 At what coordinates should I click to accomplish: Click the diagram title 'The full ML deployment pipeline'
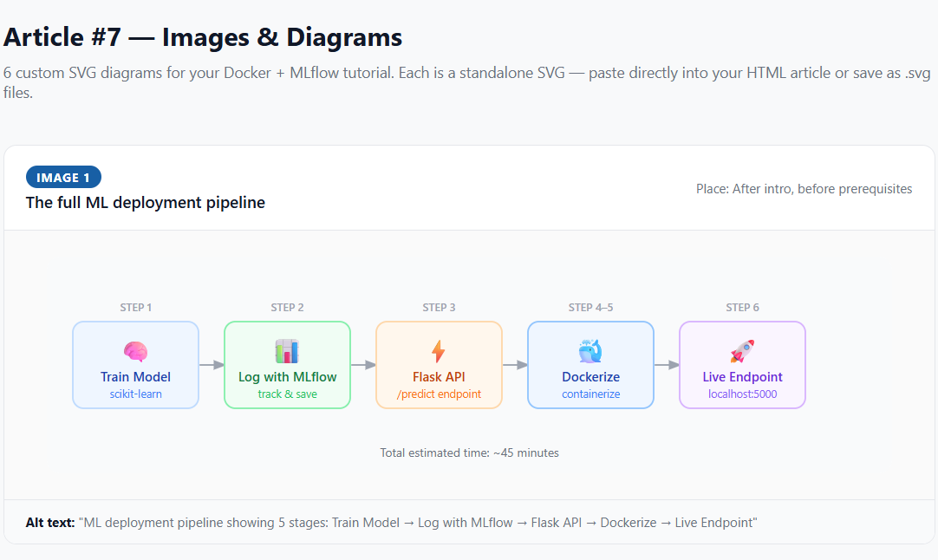coord(146,203)
